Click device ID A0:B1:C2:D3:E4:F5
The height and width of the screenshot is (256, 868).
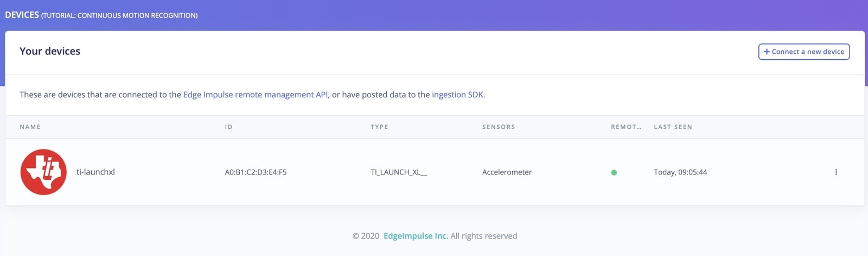256,172
